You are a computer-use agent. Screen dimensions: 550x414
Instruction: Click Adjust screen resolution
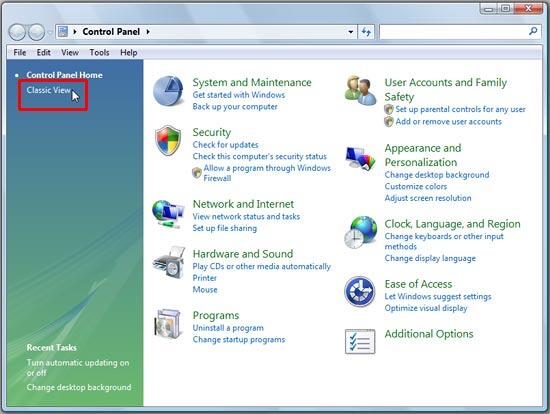click(x=428, y=198)
